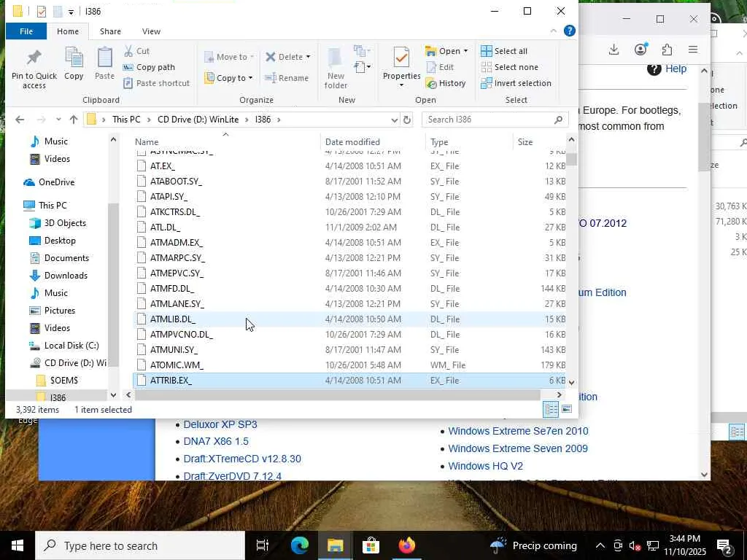Click the Rename command
Viewport: 747px width, 560px height.
(287, 77)
